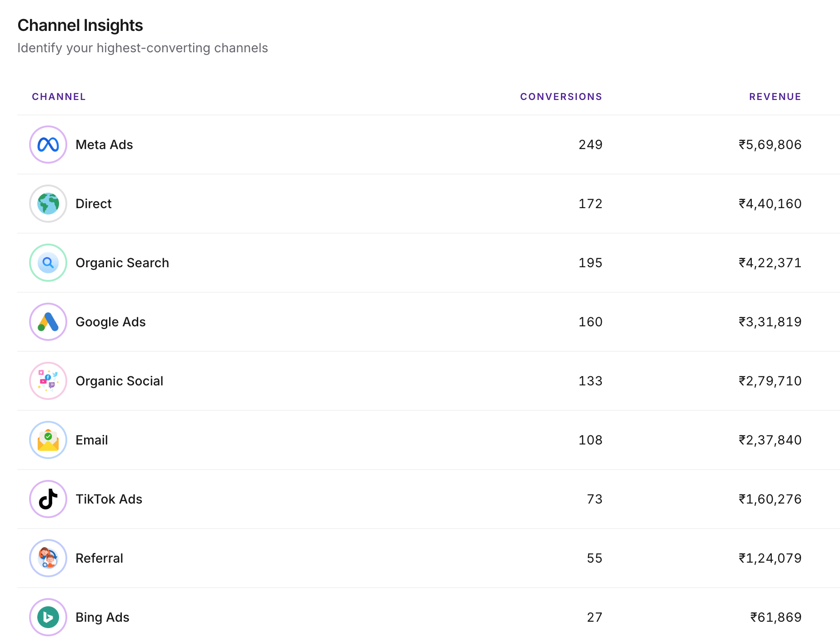Click Referral revenue ₹1,24,079
840x639 pixels.
pyautogui.click(x=770, y=558)
